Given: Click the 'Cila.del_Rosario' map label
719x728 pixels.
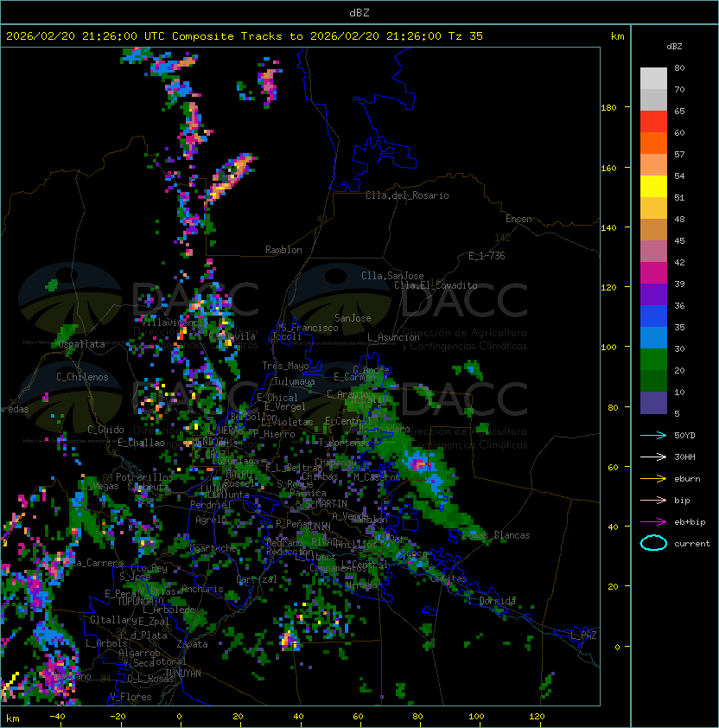Looking at the screenshot, I should [407, 195].
